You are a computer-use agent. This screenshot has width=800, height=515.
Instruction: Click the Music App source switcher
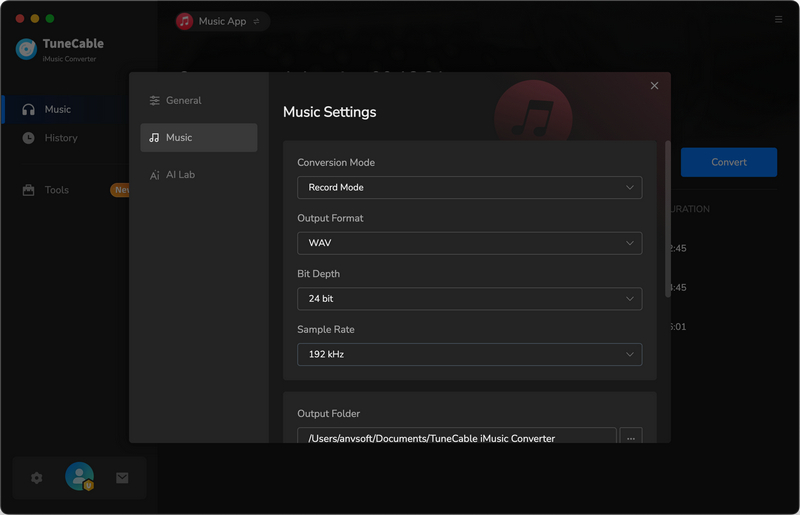pyautogui.click(x=222, y=21)
